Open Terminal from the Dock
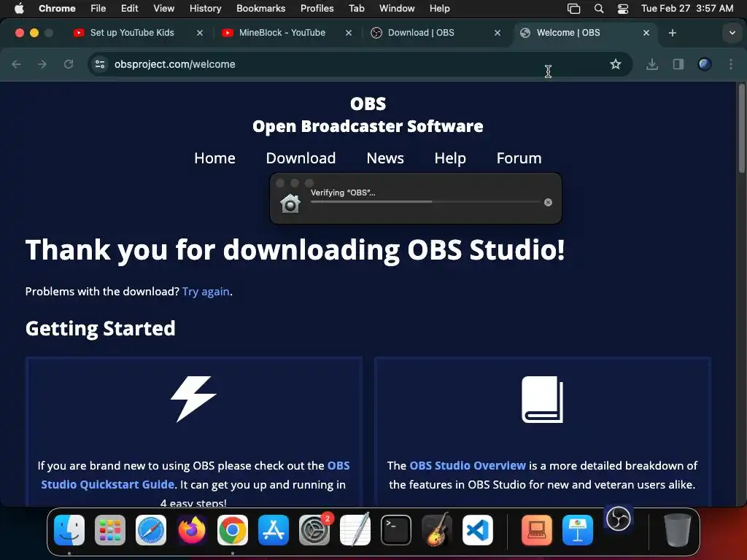 tap(396, 530)
